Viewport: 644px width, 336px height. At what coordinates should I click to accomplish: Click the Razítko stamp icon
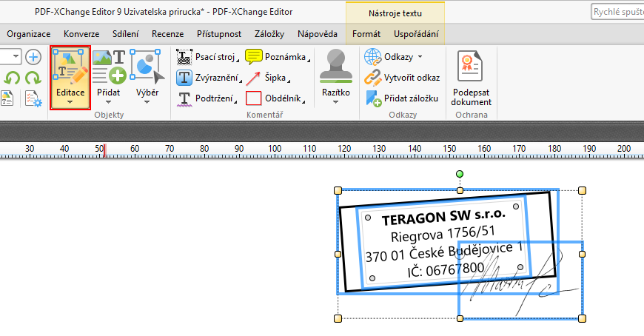click(336, 67)
